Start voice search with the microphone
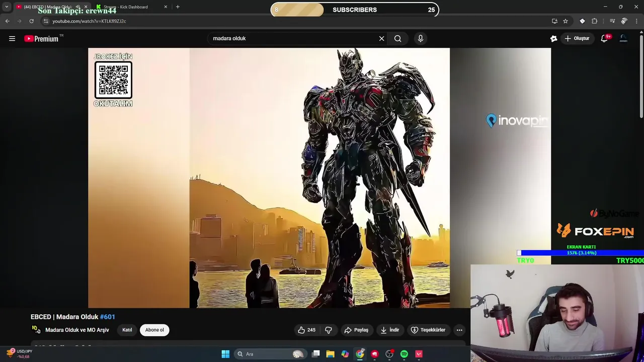The image size is (644, 362). (421, 39)
